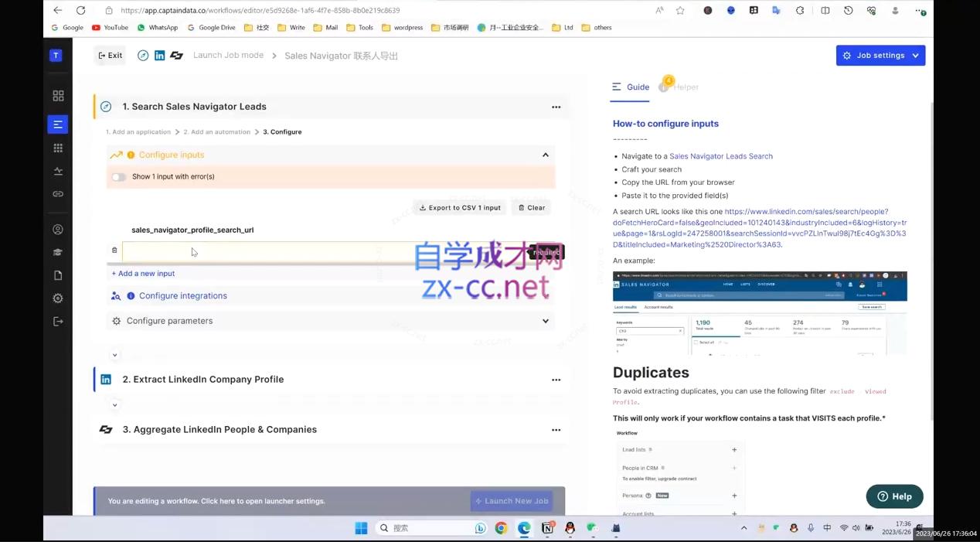
Task: Open Sales Navigator Leads Search link
Action: point(721,156)
